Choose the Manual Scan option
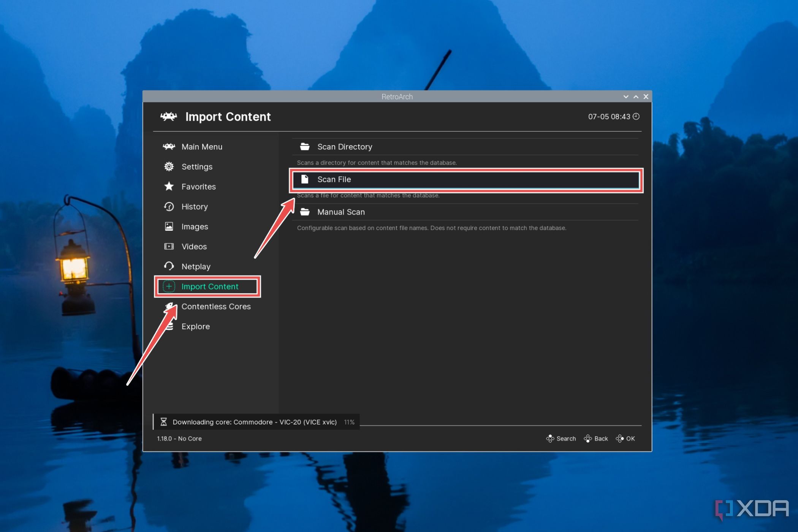Screen dimensions: 798x532 tap(465, 212)
